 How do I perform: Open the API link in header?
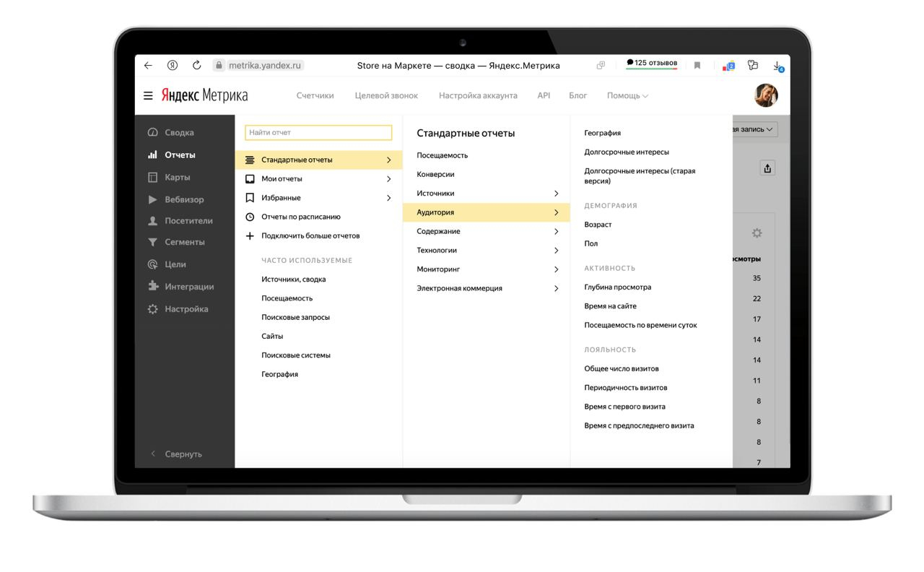[544, 95]
